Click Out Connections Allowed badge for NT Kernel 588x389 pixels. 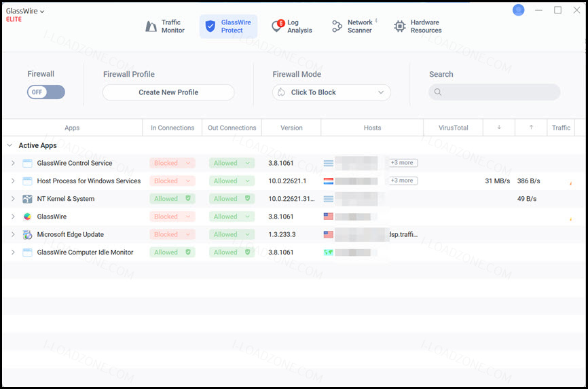click(232, 199)
